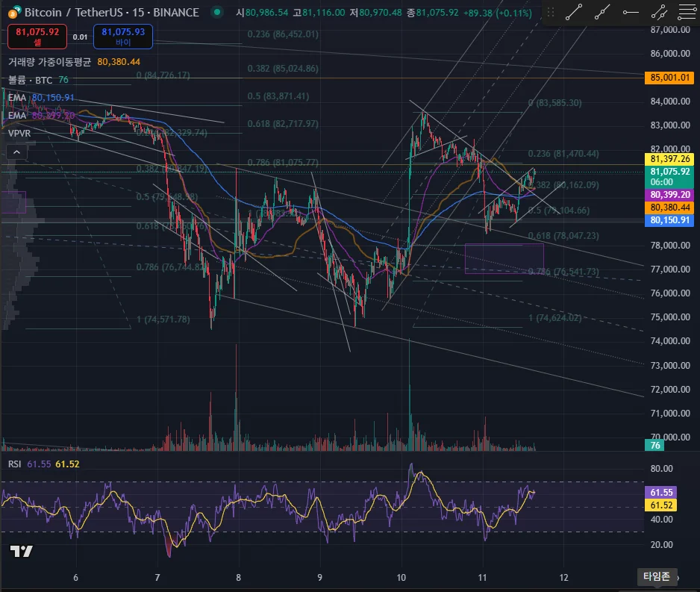Click the green market status indicator dot
This screenshot has height=592, width=700.
(x=217, y=12)
